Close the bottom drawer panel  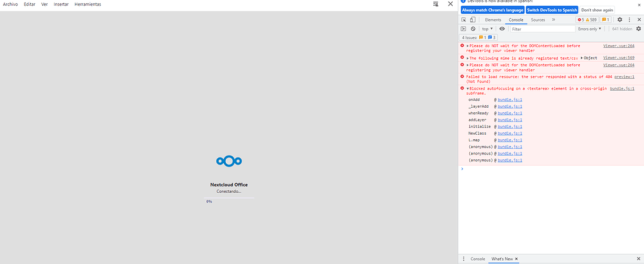click(x=639, y=259)
